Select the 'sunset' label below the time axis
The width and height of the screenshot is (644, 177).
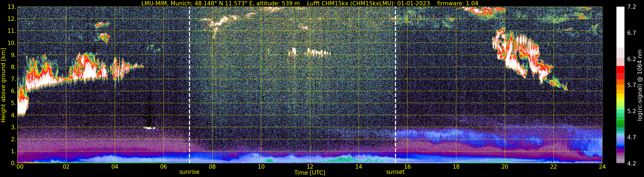[x=395, y=172]
